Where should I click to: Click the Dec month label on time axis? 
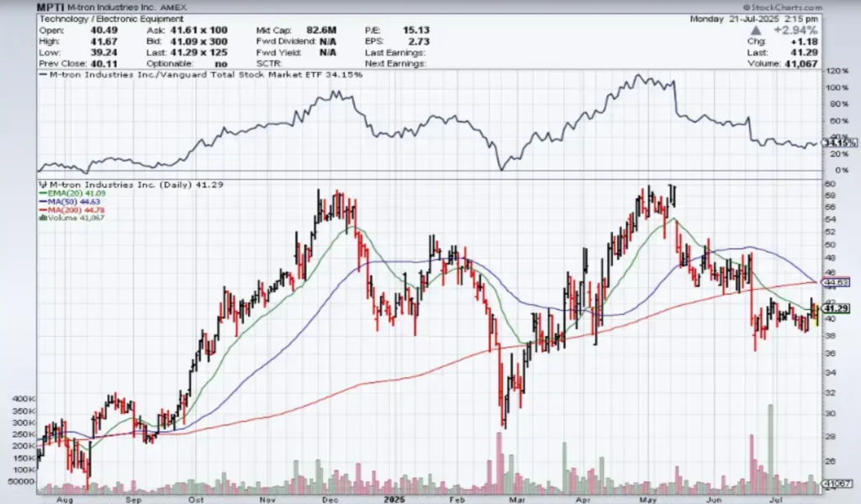[330, 500]
